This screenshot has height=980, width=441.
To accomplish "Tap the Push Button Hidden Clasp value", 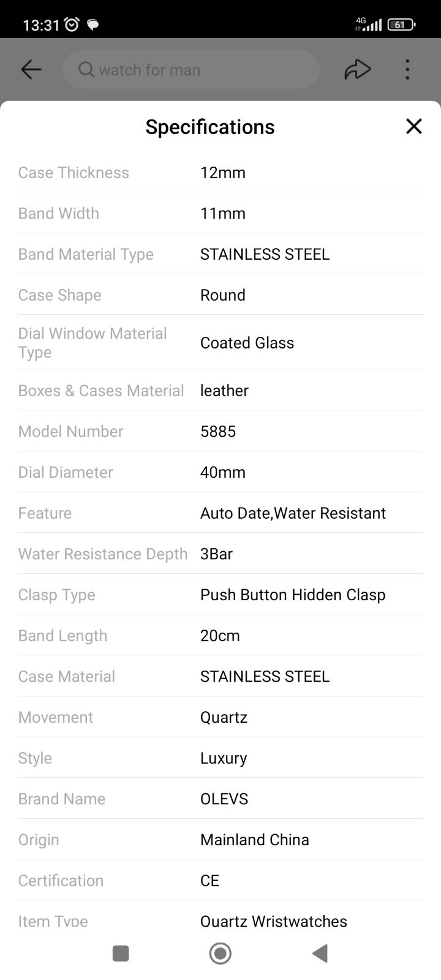I will click(293, 595).
